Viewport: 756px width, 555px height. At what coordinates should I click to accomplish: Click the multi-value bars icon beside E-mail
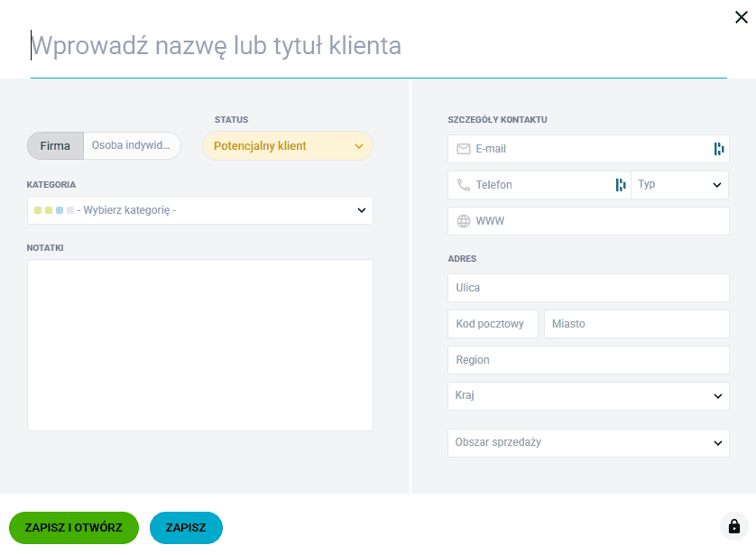pos(719,149)
